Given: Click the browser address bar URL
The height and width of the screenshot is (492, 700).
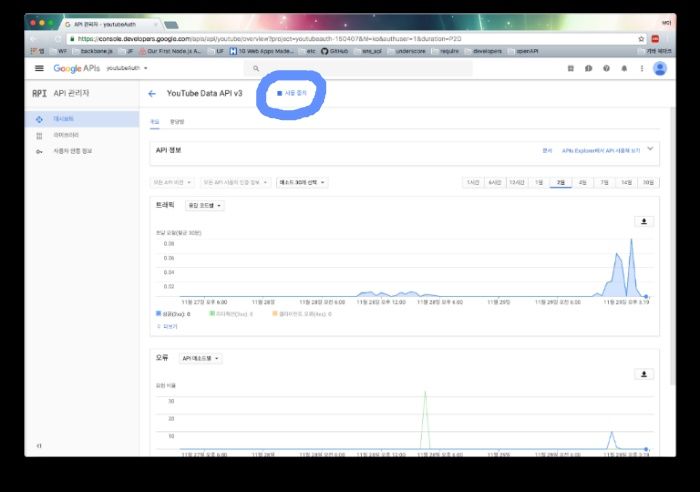Looking at the screenshot, I should coord(270,39).
